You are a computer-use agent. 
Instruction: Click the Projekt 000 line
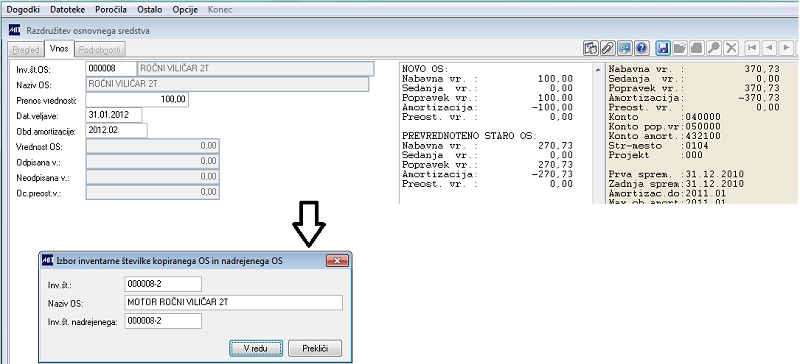point(656,155)
